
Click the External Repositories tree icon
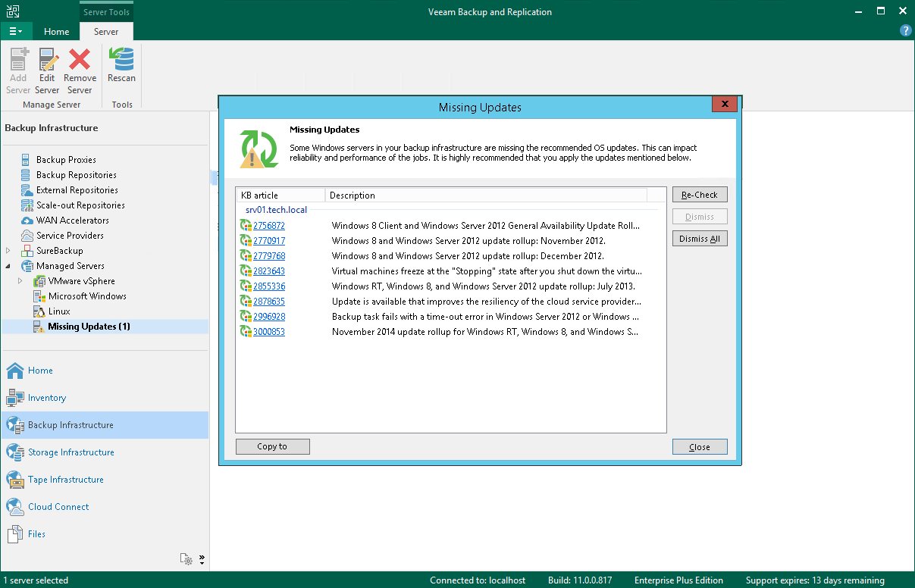[x=27, y=190]
